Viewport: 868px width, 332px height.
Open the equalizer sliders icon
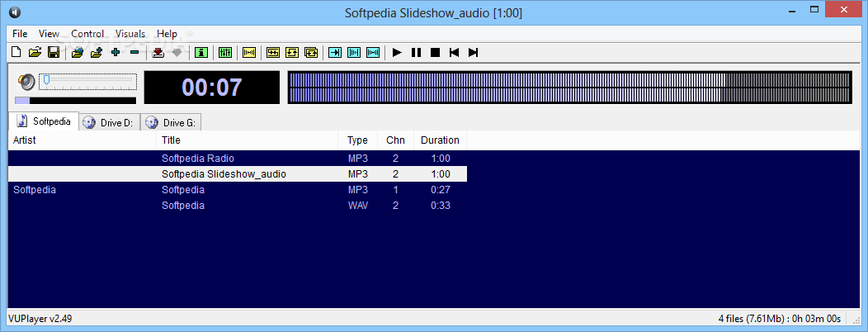coord(224,53)
